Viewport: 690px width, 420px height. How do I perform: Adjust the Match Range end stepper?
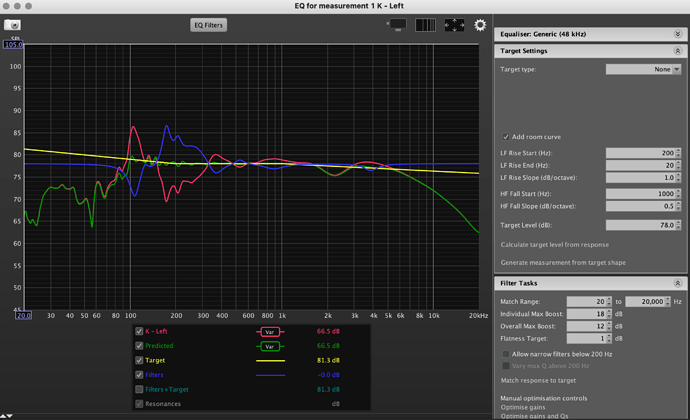tap(668, 302)
